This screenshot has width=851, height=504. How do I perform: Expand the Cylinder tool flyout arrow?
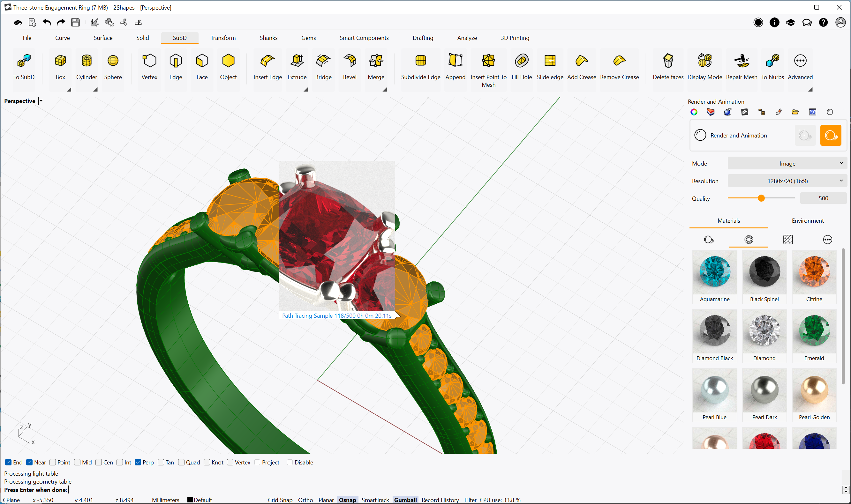pyautogui.click(x=95, y=90)
